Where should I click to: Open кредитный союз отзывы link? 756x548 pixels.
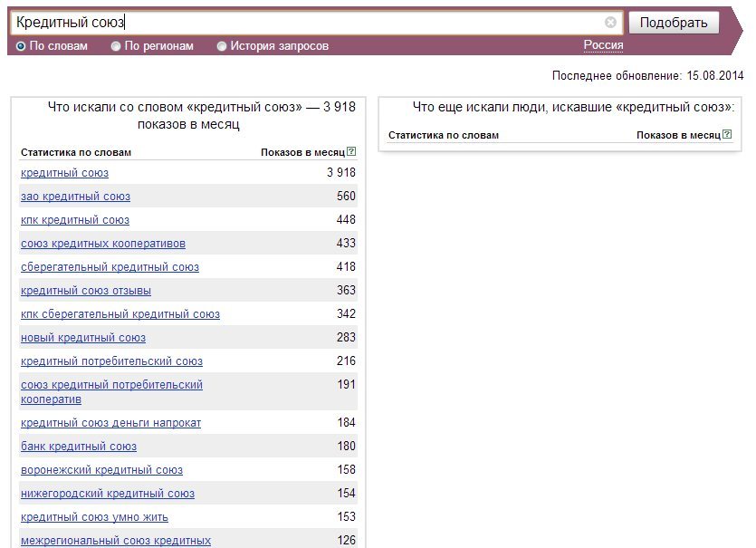[x=86, y=291]
